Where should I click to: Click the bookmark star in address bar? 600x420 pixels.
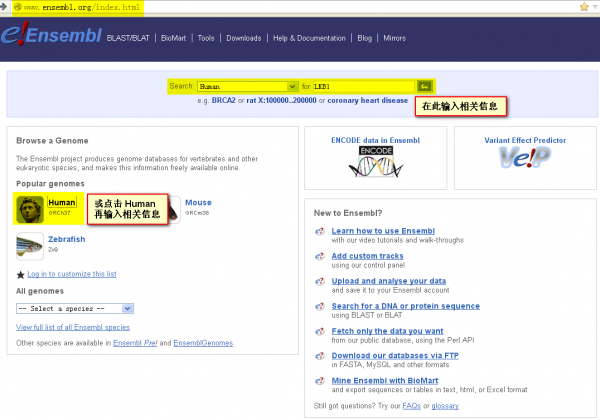tap(584, 7)
